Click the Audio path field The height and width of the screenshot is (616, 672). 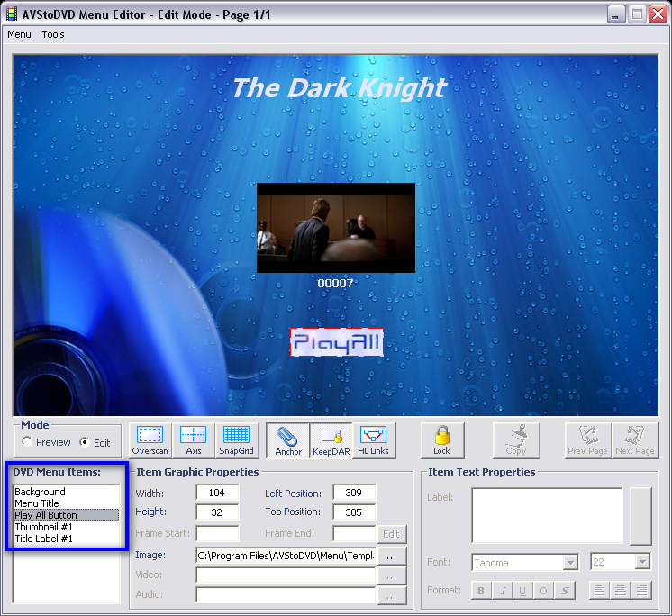[286, 595]
